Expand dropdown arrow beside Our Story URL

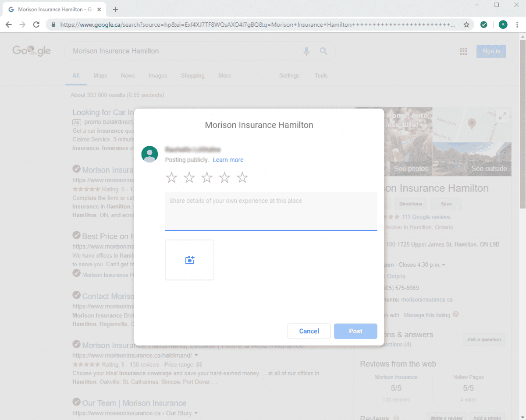[196, 413]
